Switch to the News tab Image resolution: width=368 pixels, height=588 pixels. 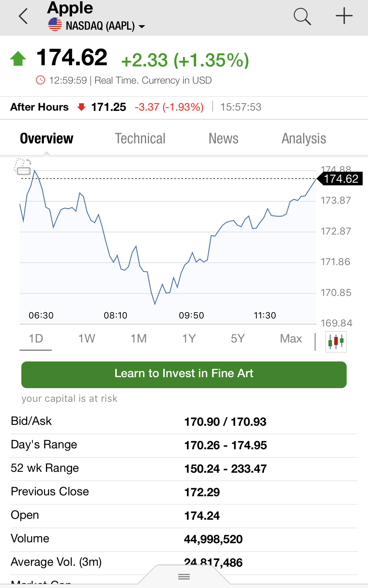223,139
